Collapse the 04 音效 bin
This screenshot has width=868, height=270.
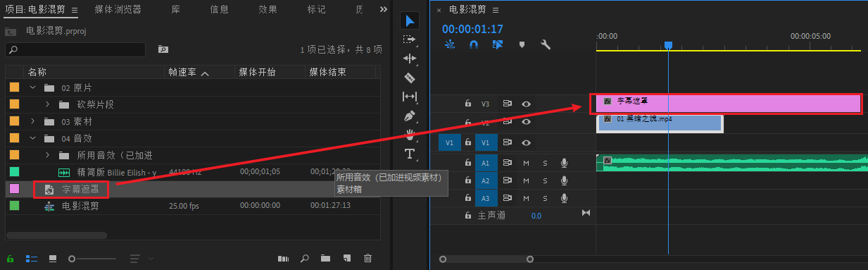[32, 138]
